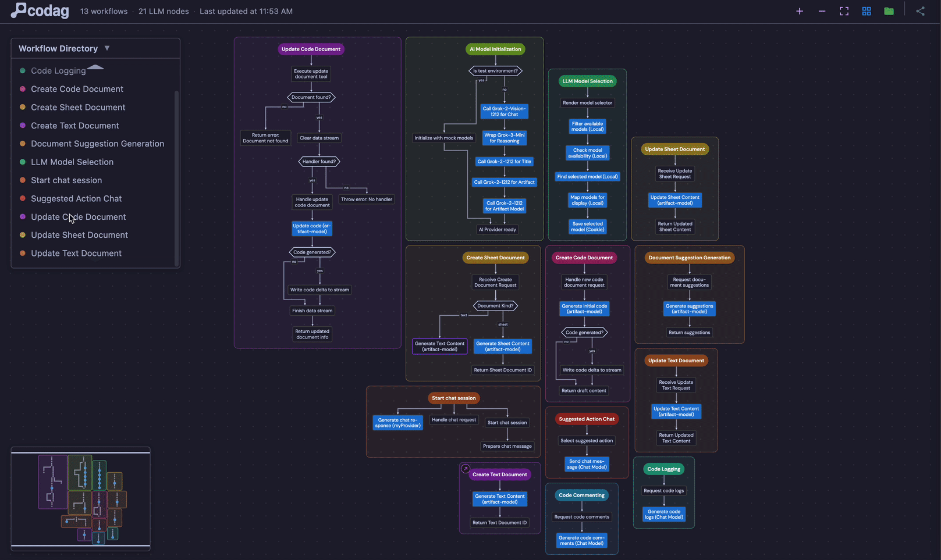Click the purple Update Code Document header node
Viewport: 941px width, 560px height.
(311, 49)
